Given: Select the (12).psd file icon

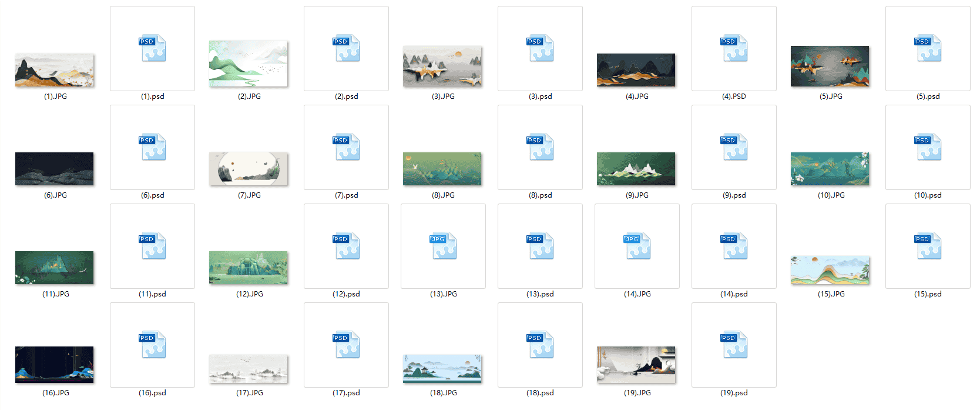Looking at the screenshot, I should click(346, 246).
